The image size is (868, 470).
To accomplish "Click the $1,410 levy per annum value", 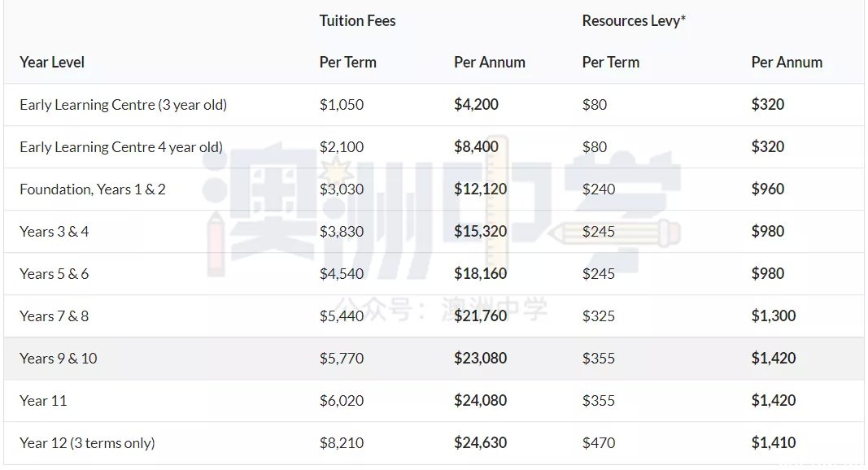I will pyautogui.click(x=774, y=443).
